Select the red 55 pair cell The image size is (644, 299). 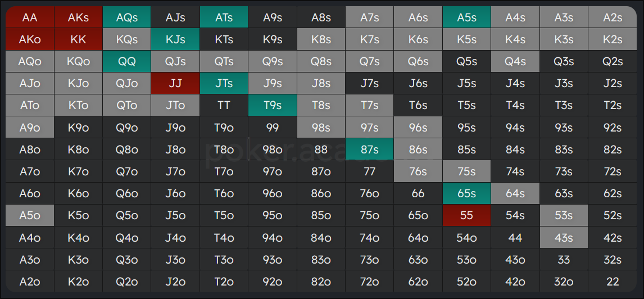pyautogui.click(x=466, y=216)
